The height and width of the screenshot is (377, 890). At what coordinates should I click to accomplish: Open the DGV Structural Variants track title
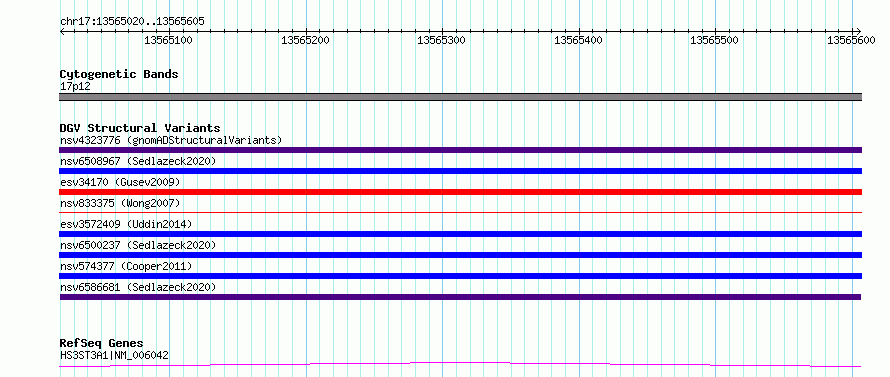(140, 128)
